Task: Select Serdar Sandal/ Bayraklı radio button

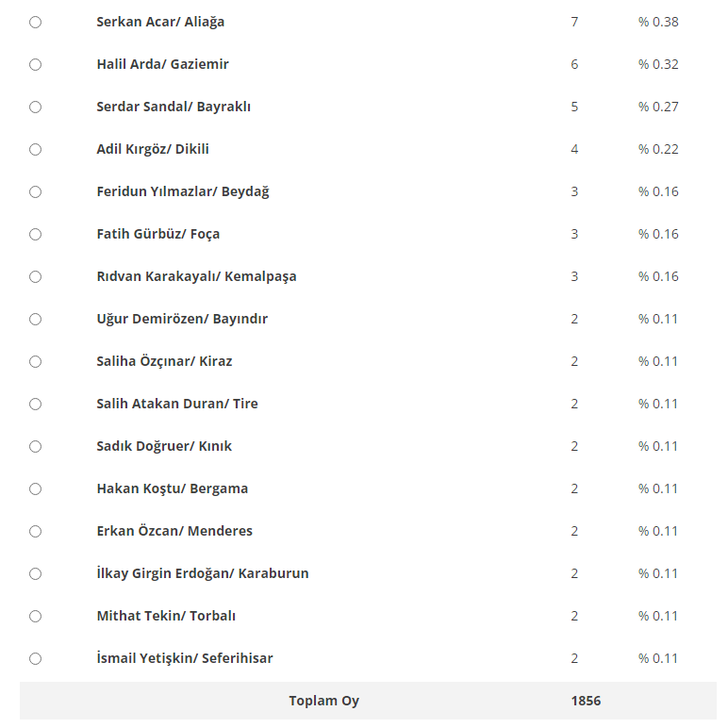Action: tap(36, 108)
